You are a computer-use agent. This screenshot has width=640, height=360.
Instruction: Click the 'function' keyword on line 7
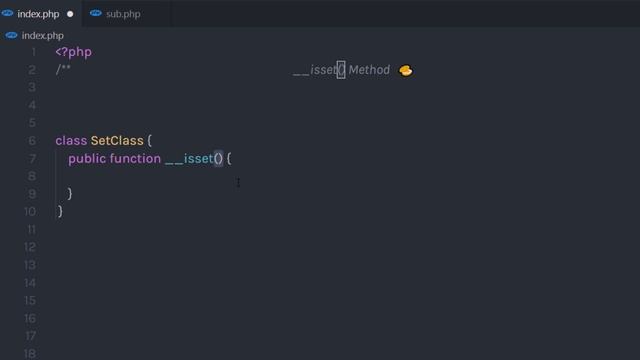coord(135,158)
